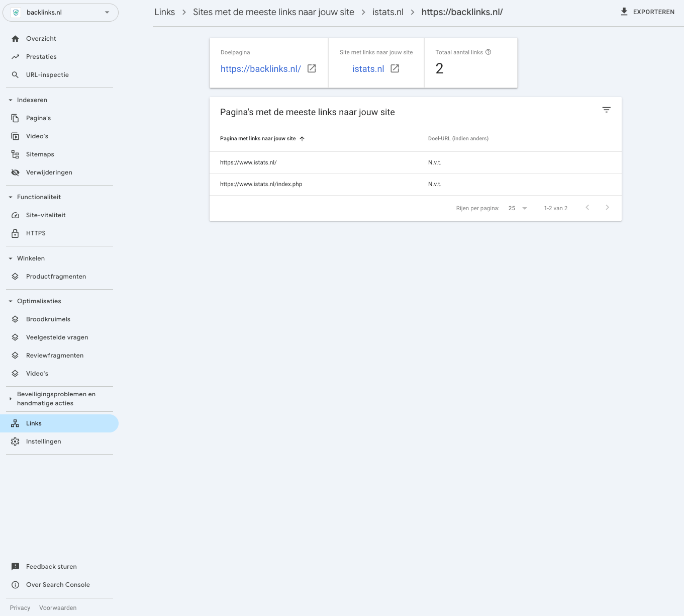Click the Verwijderingen eye-slash icon
Viewport: 684px width, 616px height.
pyautogui.click(x=16, y=172)
